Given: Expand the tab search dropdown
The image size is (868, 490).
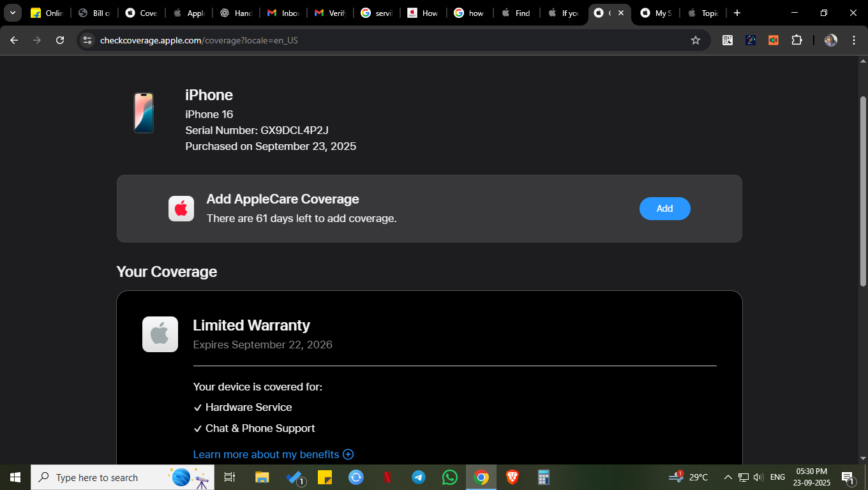Looking at the screenshot, I should (12, 13).
